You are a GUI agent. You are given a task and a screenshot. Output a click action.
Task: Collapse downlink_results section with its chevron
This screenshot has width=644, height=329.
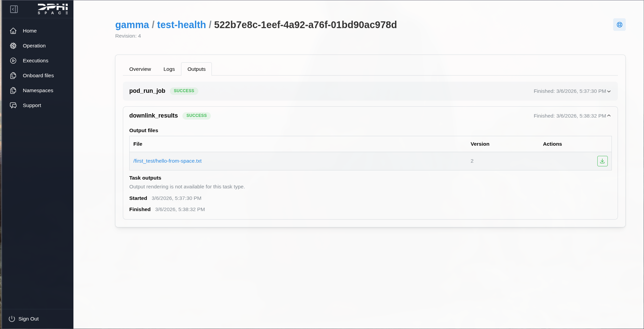click(609, 116)
